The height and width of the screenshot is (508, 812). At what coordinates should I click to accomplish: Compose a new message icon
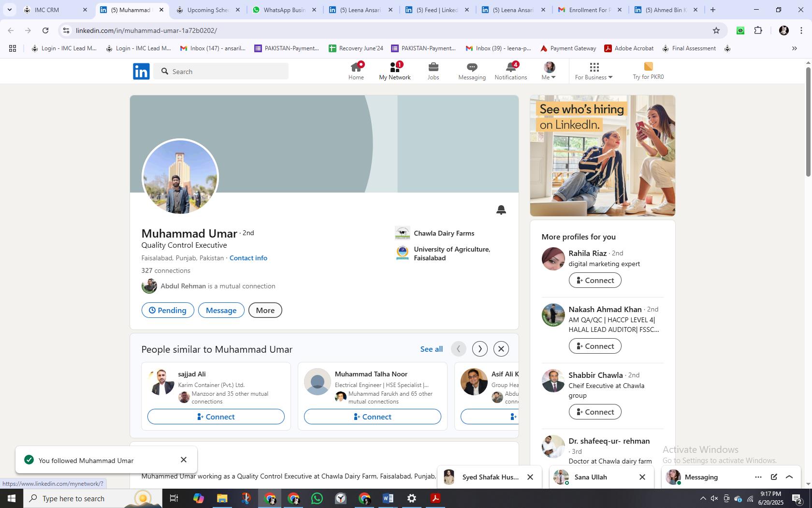774,477
